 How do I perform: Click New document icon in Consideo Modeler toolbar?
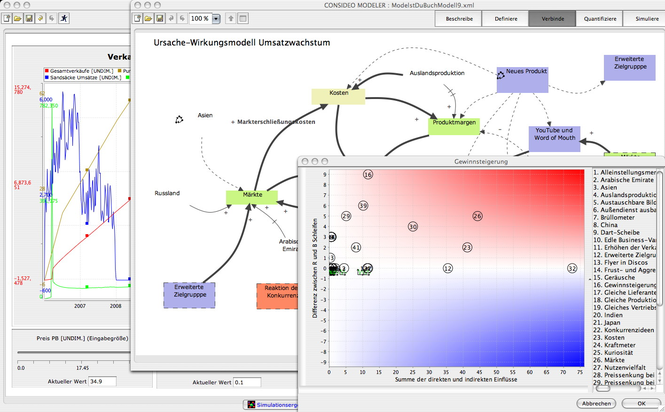point(137,19)
